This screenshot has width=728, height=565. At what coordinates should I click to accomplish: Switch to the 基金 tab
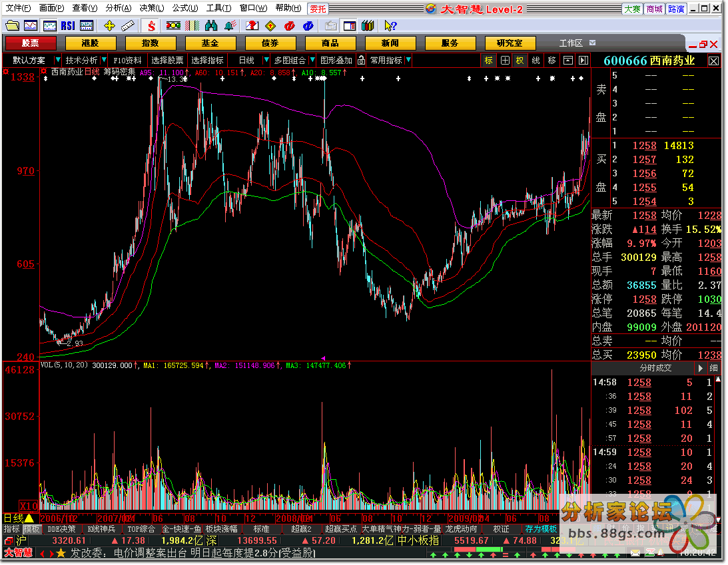[x=210, y=43]
